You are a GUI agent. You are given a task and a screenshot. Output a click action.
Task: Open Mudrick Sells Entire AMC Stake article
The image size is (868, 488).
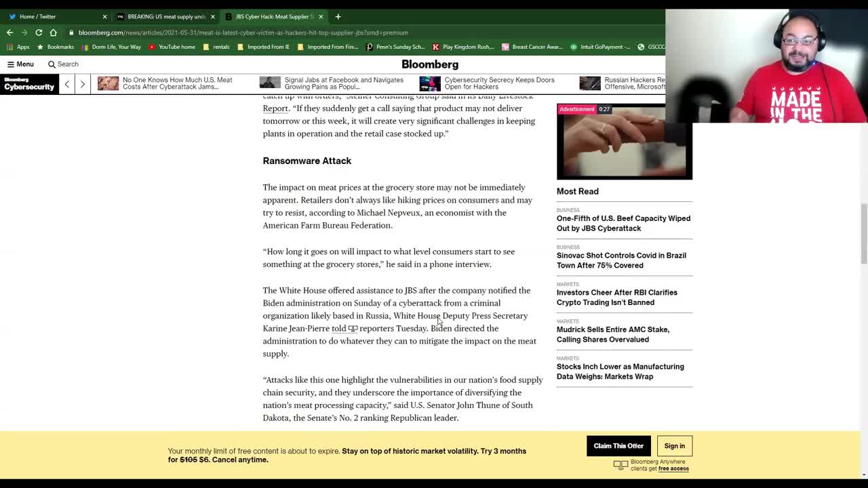point(613,335)
